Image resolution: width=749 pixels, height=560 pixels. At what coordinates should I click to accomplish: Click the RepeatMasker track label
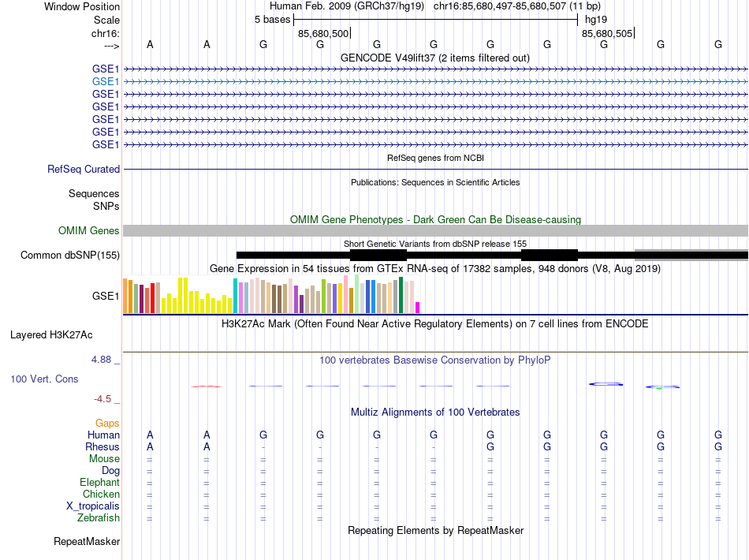[x=87, y=541]
